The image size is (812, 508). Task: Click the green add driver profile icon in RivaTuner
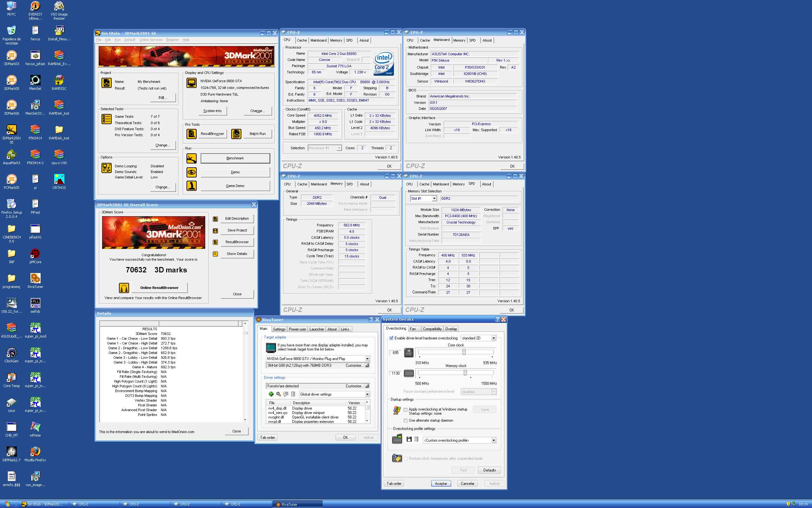point(271,394)
